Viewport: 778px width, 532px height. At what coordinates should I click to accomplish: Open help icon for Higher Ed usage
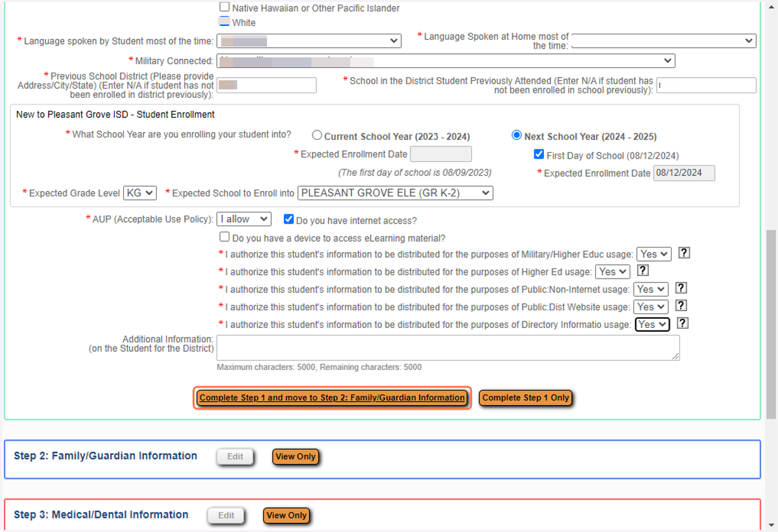(642, 271)
